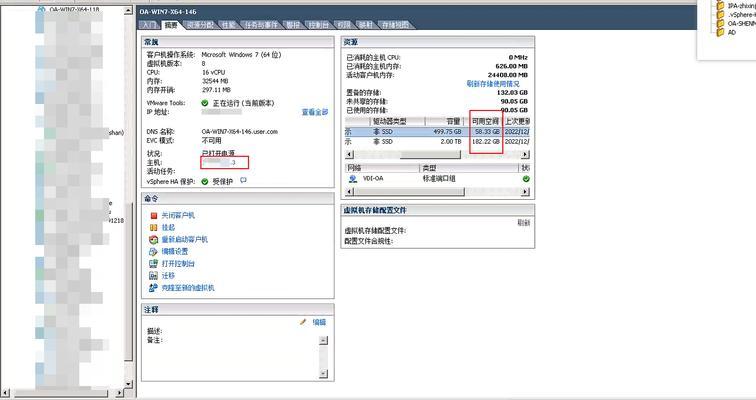Click the Migrate (迁移) link
The image size is (756, 400).
click(168, 276)
